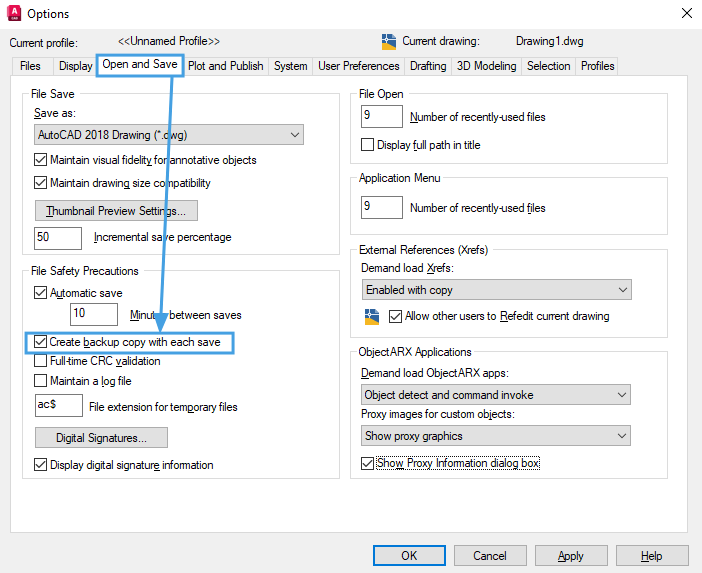Click the AutoCAD logo icon in title bar
Screen dimensions: 702x573
point(14,13)
